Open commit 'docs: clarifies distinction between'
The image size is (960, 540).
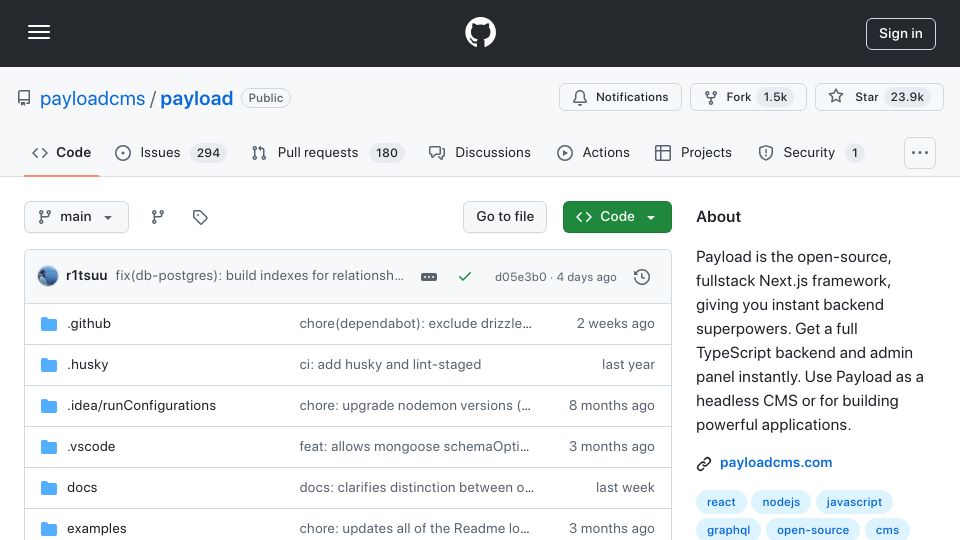(416, 487)
